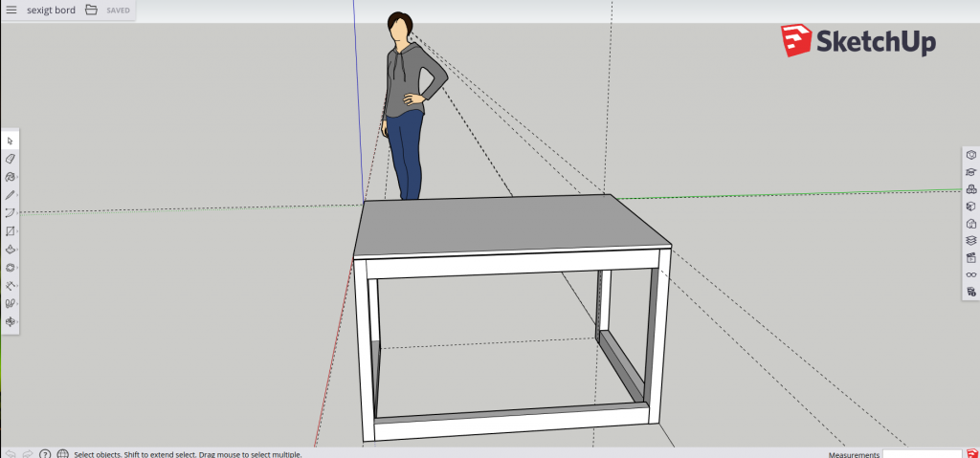Click the "sexigt bord" file name
Image resolution: width=980 pixels, height=458 pixels.
click(51, 11)
